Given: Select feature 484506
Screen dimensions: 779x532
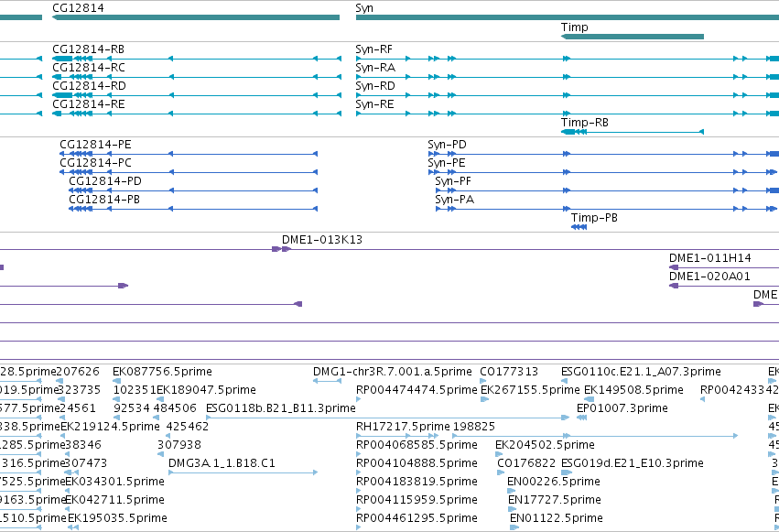Looking at the screenshot, I should (x=175, y=408).
